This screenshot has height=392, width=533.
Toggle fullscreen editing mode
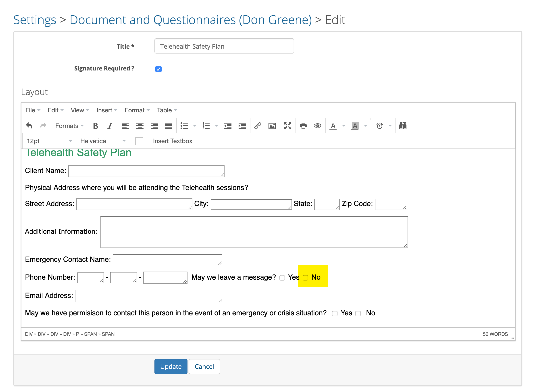point(288,126)
